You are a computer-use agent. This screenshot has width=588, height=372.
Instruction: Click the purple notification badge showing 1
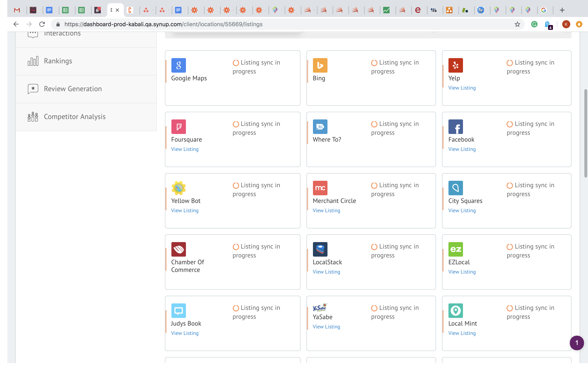pyautogui.click(x=577, y=343)
